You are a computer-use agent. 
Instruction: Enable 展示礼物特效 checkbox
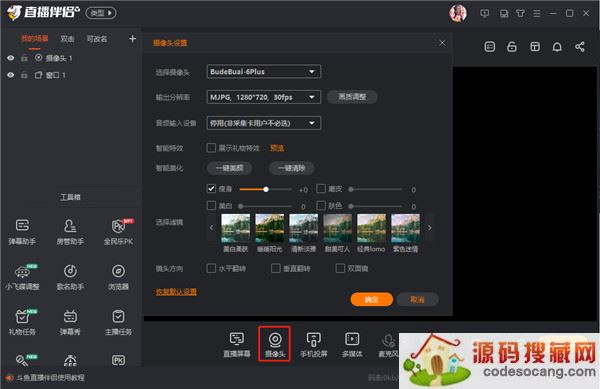[211, 148]
